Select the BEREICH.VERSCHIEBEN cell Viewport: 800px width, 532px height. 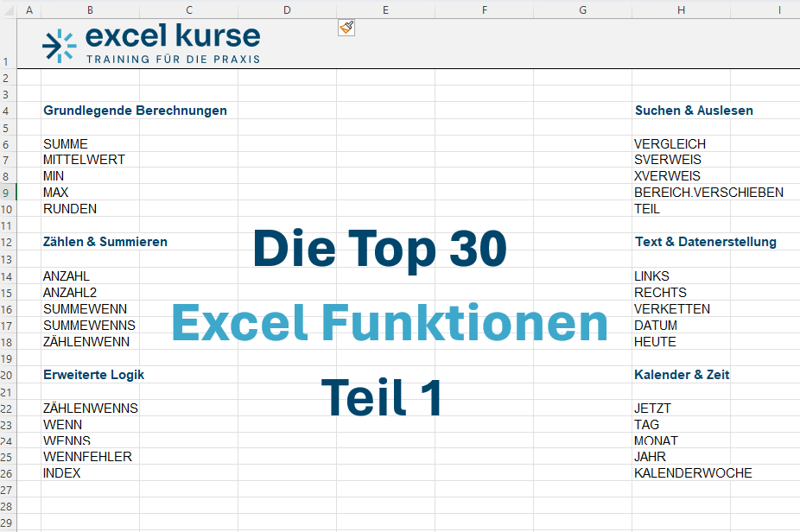point(708,193)
